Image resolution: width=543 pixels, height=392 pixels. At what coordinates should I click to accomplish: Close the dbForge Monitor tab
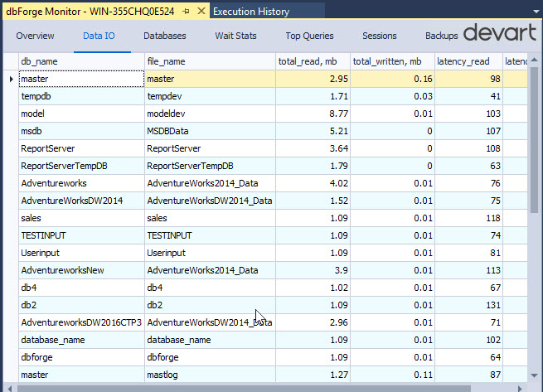(200, 12)
